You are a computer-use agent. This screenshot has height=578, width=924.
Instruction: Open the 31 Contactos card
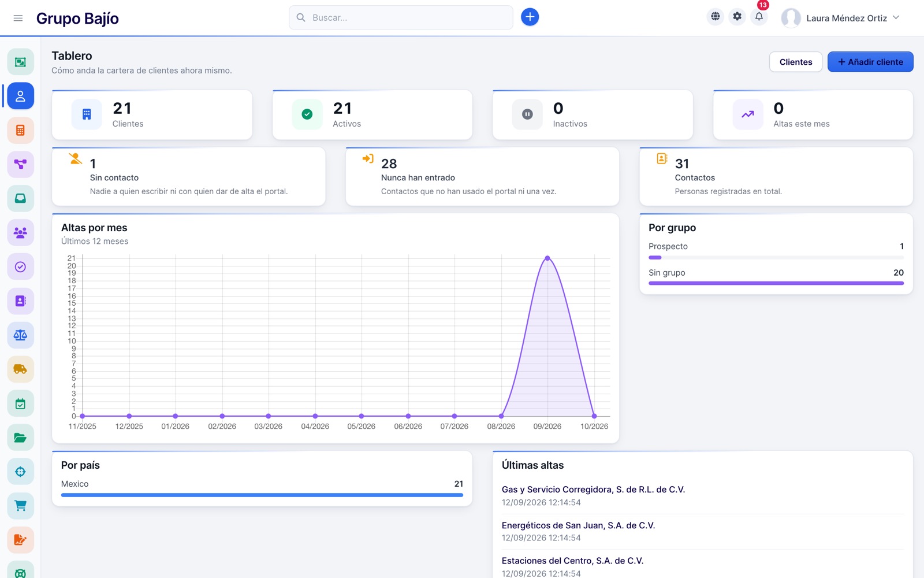pos(776,176)
